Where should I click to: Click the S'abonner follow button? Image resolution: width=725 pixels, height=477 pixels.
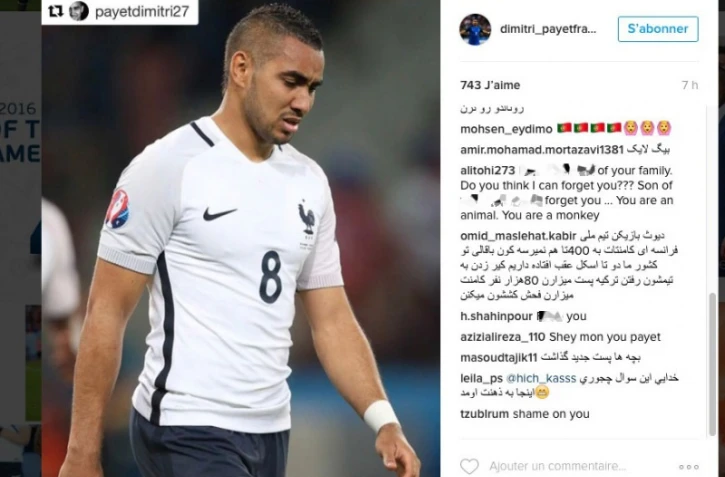tap(658, 29)
